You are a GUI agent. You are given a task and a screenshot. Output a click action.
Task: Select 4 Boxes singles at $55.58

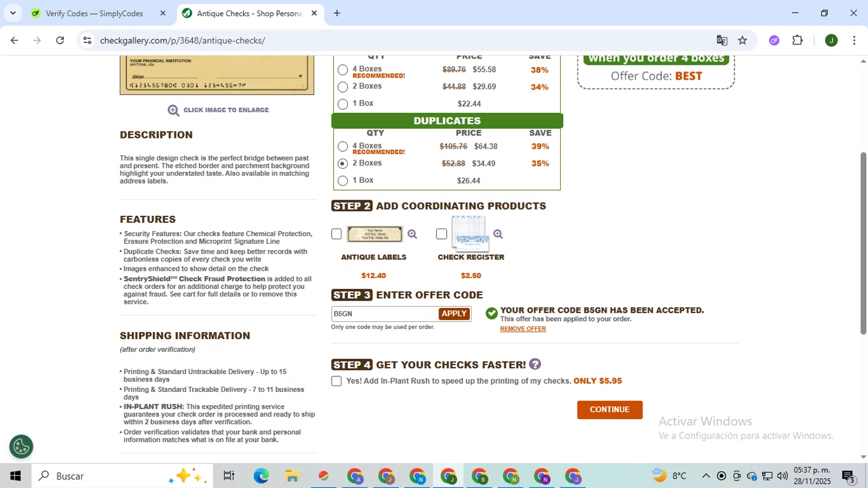(x=343, y=70)
